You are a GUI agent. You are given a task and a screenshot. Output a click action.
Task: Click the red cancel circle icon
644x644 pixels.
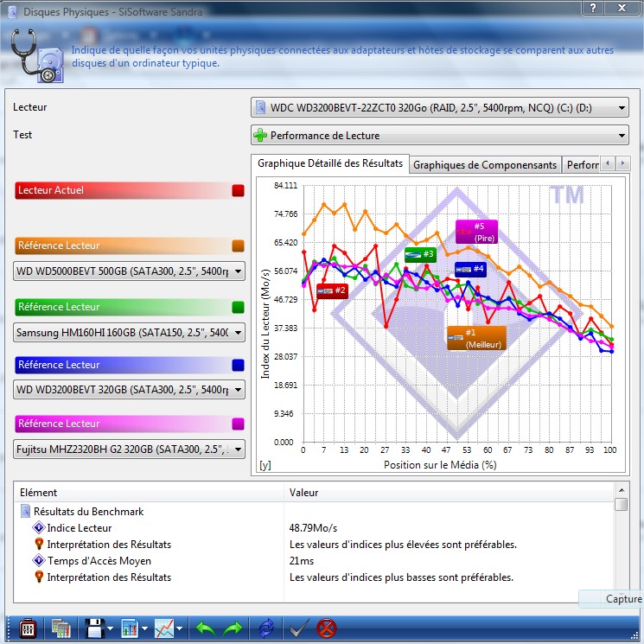[327, 628]
